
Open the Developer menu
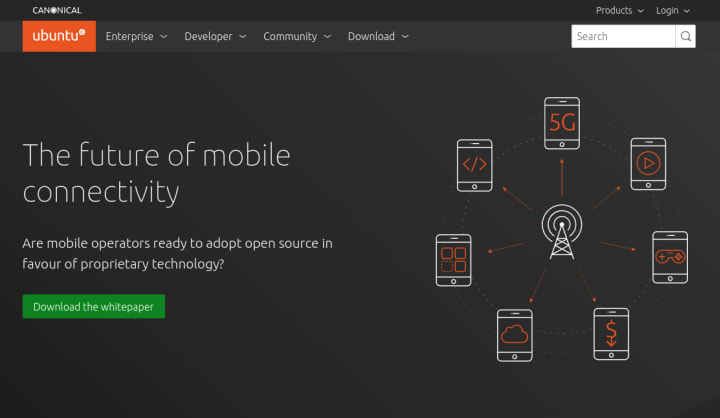pyautogui.click(x=215, y=36)
